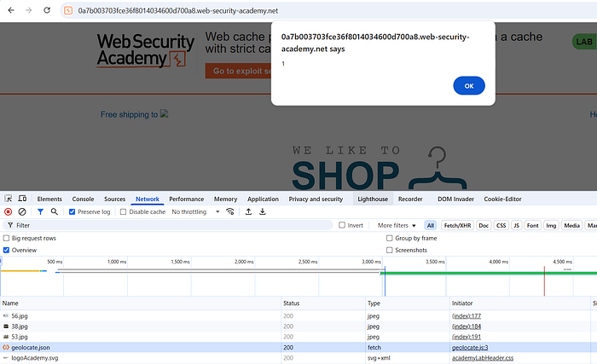Filter requests by Doc type
Image resolution: width=597 pixels, height=364 pixels.
484,225
